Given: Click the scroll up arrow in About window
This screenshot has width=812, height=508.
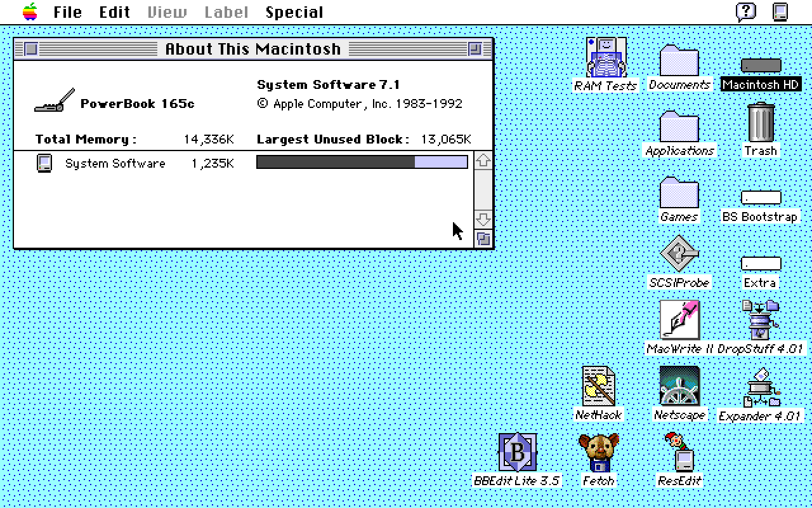Looking at the screenshot, I should (x=483, y=161).
